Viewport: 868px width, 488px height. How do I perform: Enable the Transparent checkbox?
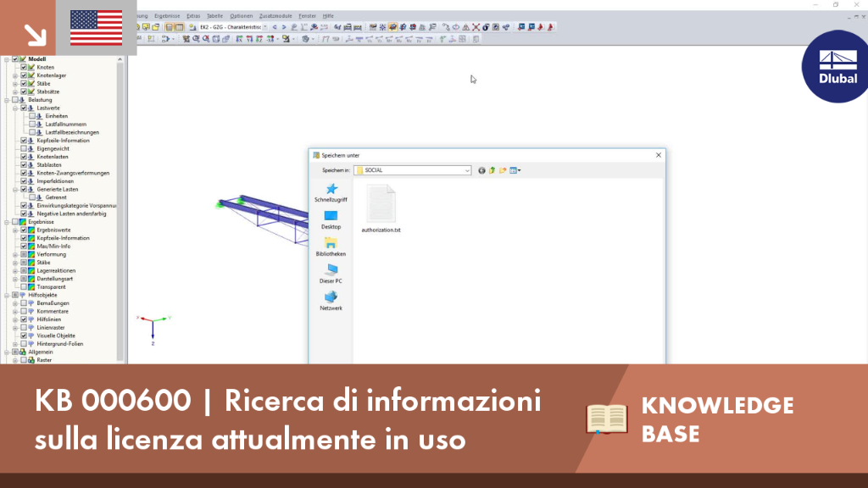tap(24, 287)
